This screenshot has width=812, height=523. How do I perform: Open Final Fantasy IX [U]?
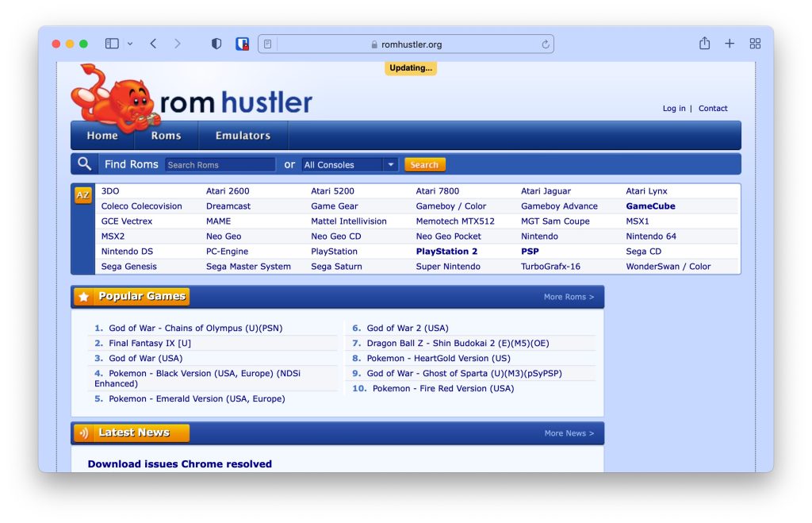150,343
